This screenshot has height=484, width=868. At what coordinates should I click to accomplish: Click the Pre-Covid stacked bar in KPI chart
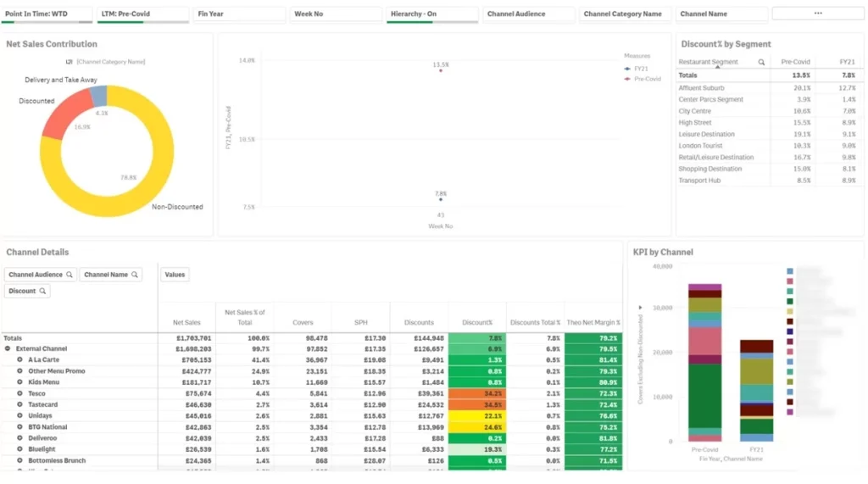(704, 363)
